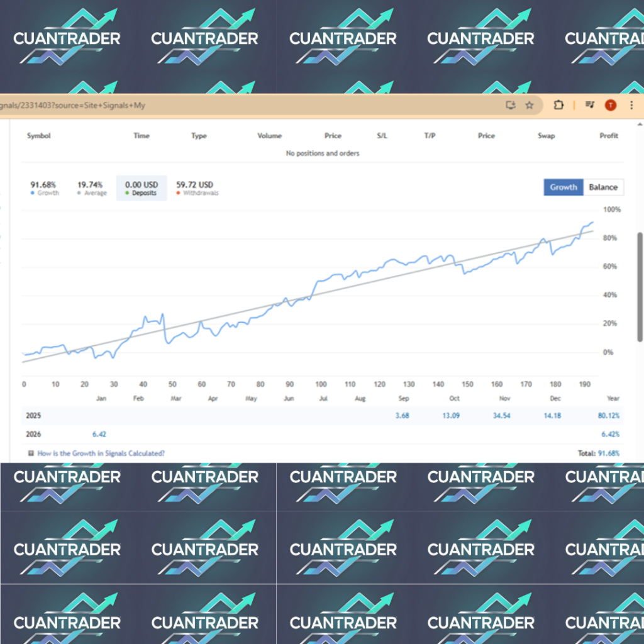The image size is (644, 644).
Task: Click the 100% y-axis label
Action: [x=611, y=209]
